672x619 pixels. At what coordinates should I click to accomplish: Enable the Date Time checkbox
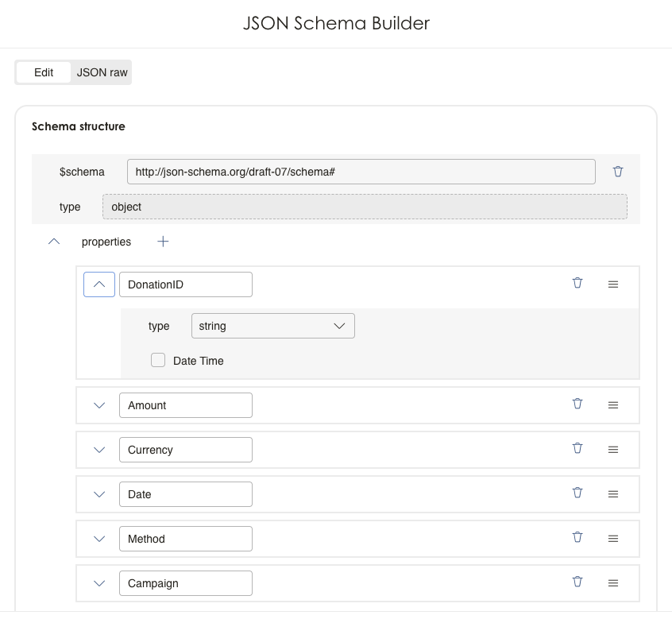[x=158, y=361]
